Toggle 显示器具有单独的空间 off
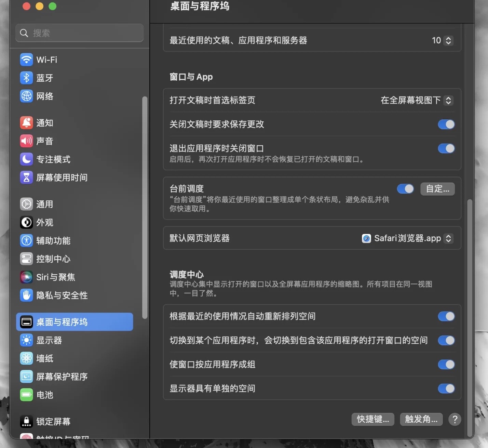Screen dimensions: 488x448 point(446,388)
